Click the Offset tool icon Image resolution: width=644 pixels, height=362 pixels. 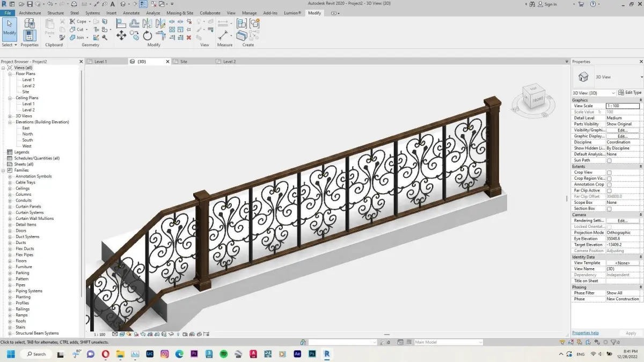click(134, 23)
